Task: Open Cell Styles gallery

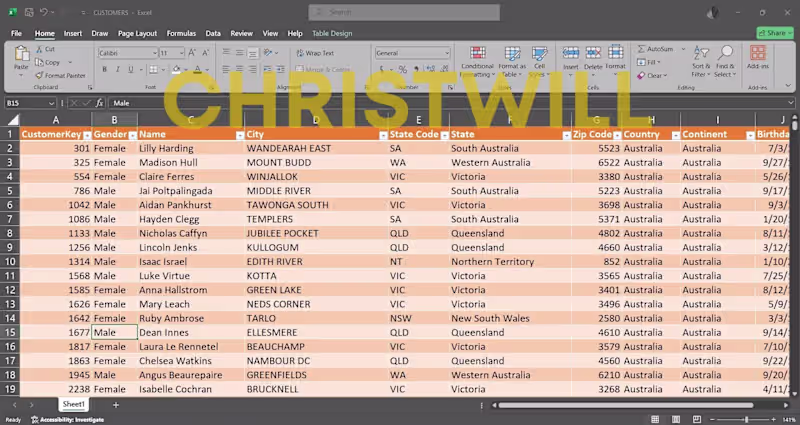Action: pos(539,62)
